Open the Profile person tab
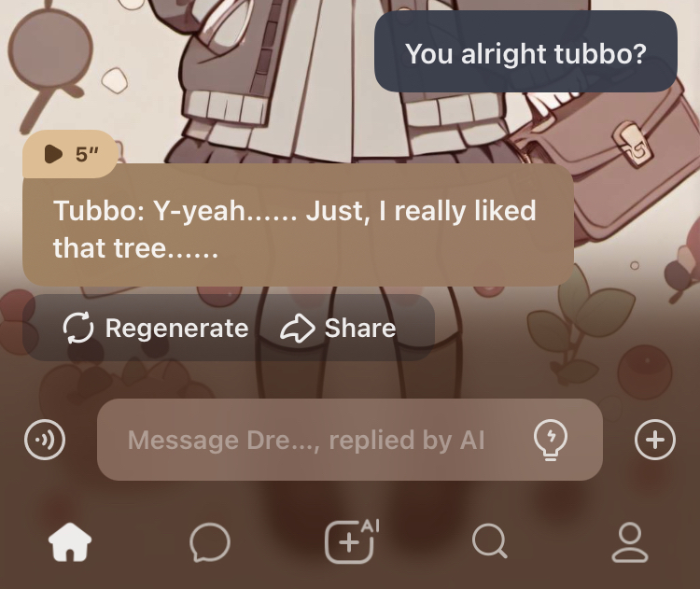 coord(629,542)
